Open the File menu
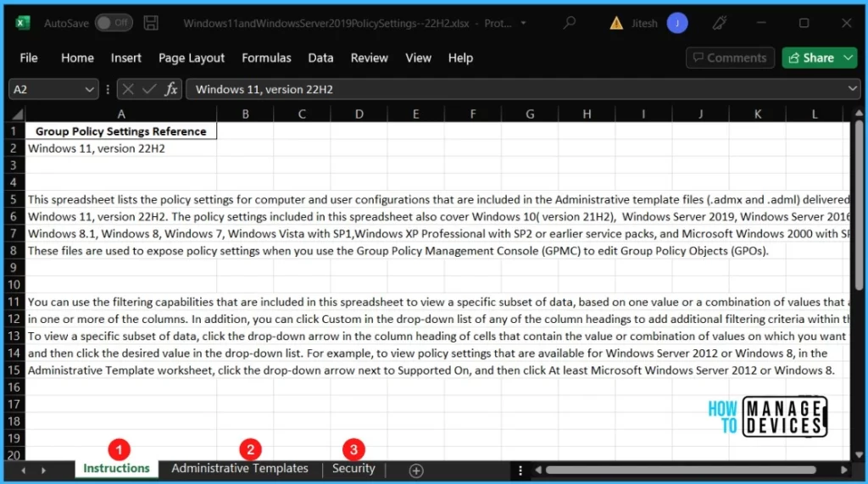 (29, 58)
